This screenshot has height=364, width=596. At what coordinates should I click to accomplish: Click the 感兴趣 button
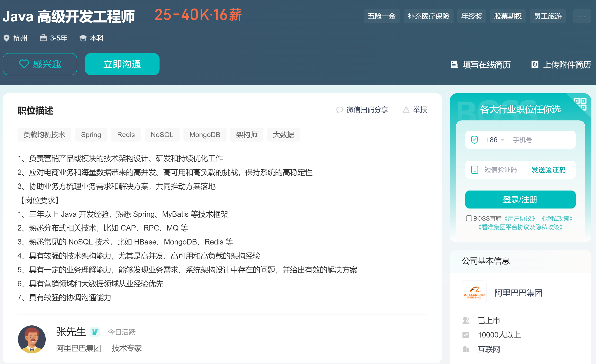pyautogui.click(x=40, y=64)
